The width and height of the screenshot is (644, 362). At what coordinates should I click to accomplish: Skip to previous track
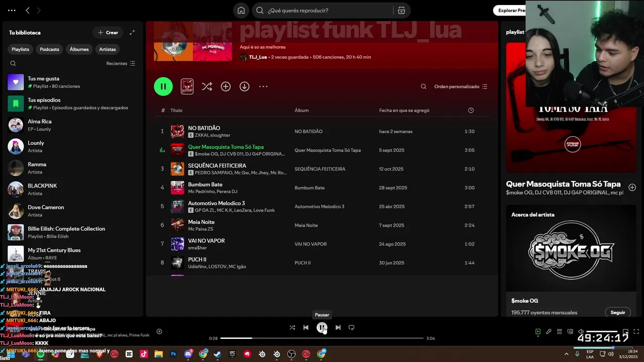(305, 327)
